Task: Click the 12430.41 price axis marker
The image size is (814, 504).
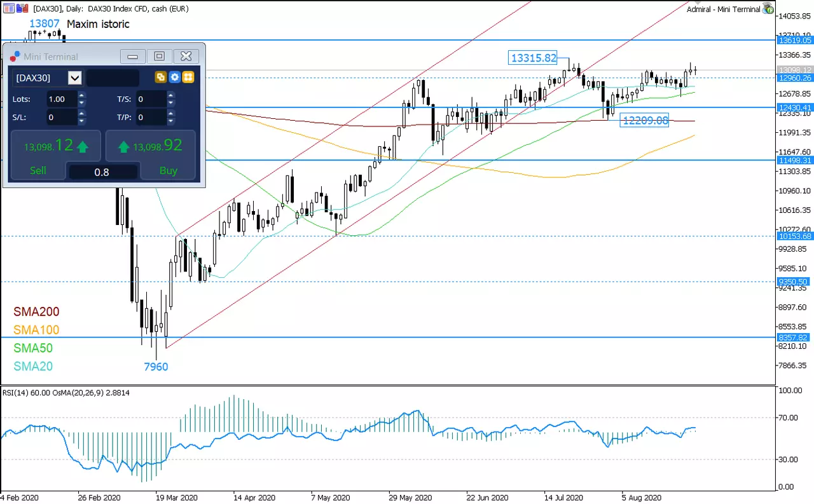Action: coord(795,107)
